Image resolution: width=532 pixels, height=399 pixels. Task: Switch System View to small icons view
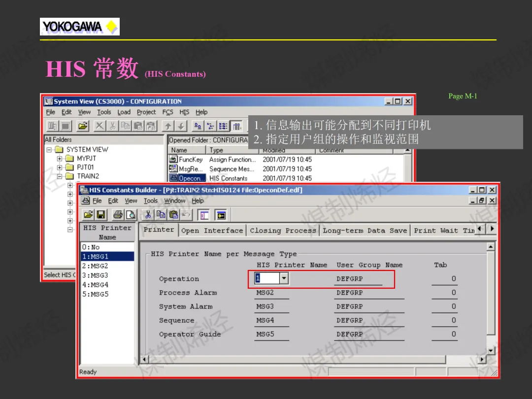pyautogui.click(x=211, y=126)
